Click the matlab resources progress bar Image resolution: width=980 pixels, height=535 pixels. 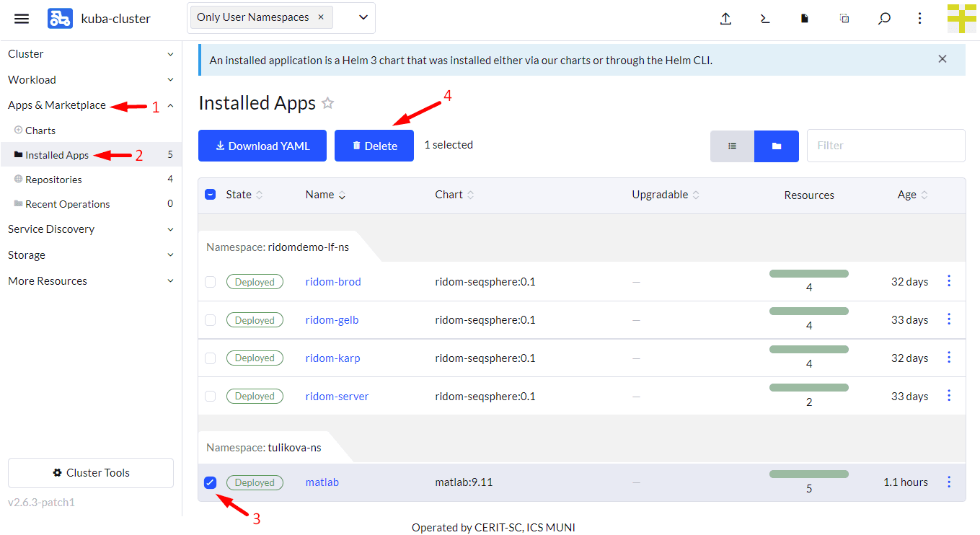[x=808, y=474]
